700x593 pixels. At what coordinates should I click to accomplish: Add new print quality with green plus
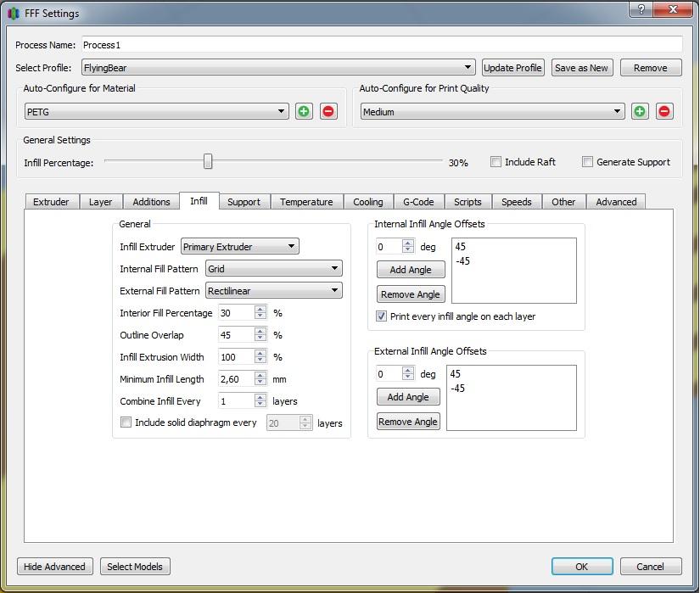coord(640,111)
